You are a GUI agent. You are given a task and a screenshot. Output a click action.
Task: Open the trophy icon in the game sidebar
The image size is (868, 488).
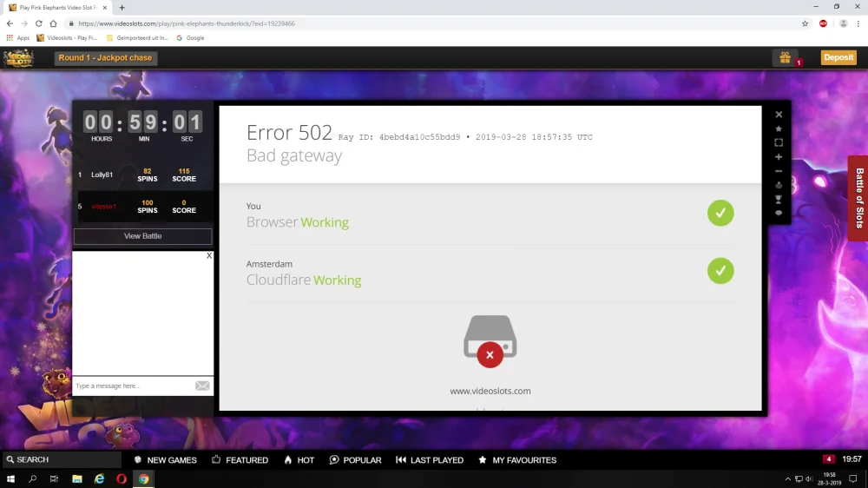point(779,200)
